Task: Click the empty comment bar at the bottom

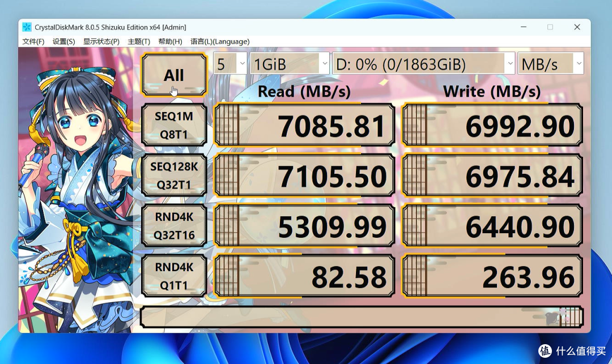Action: (362, 316)
